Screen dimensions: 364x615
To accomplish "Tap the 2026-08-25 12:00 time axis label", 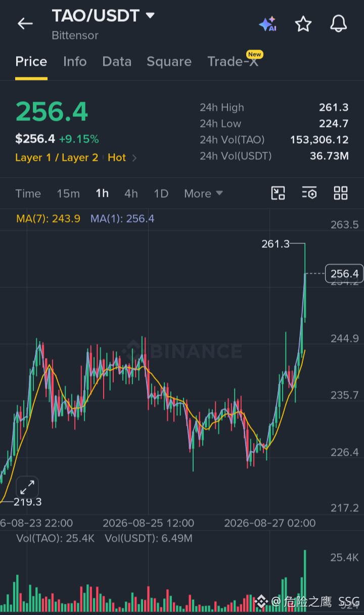I will click(x=148, y=523).
